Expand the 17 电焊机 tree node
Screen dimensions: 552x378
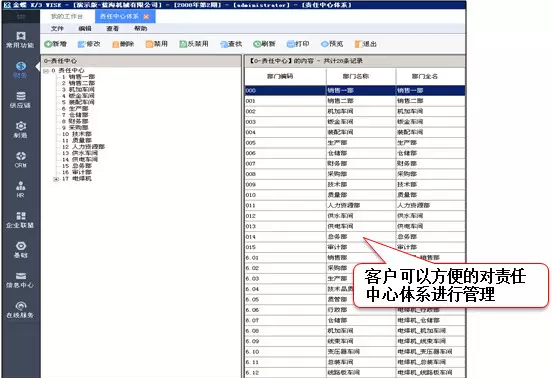coord(56,179)
